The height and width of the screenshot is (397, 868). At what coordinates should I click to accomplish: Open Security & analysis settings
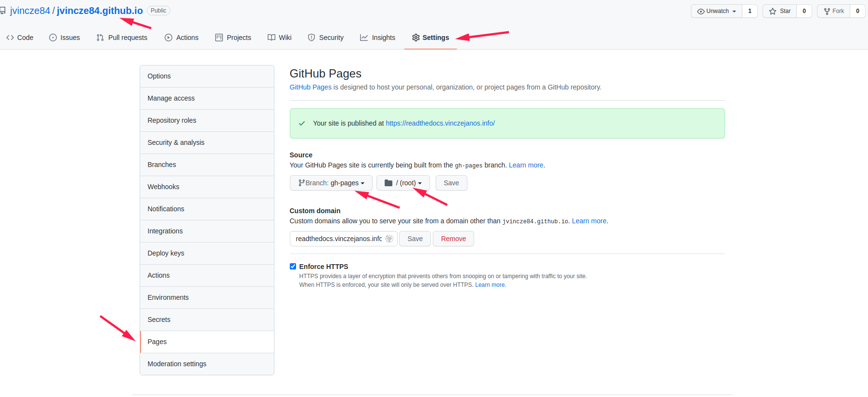(x=207, y=142)
